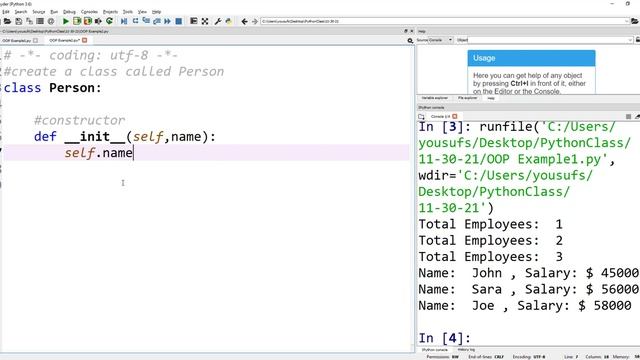Expand the working directory path dropdown
Viewport: 640px width, 360px height.
[627, 21]
